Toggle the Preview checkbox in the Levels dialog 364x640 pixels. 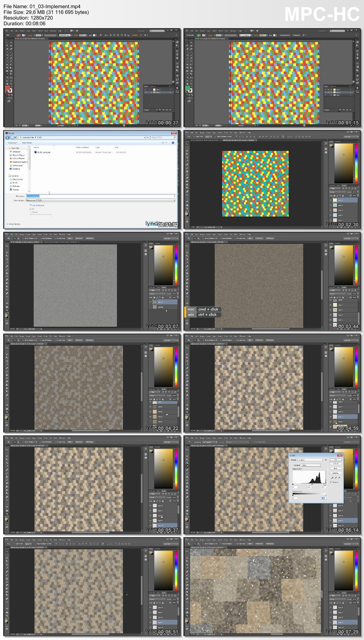(x=331, y=482)
